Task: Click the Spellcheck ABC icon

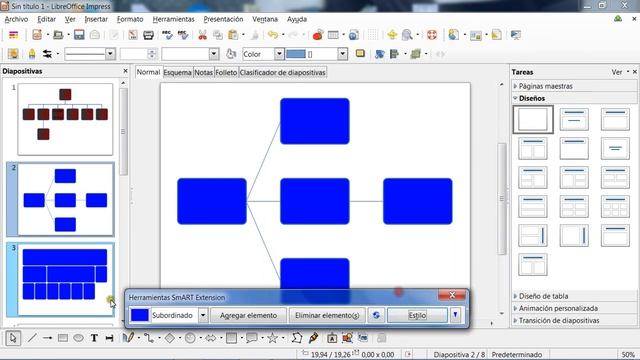Action: click(x=167, y=35)
